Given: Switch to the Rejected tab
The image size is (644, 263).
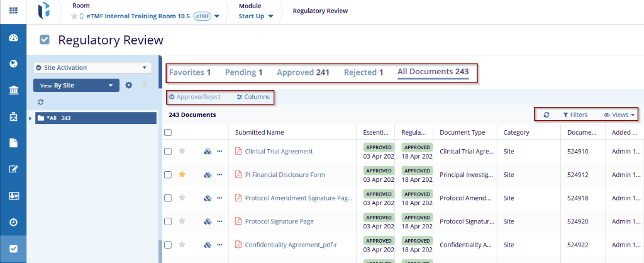Looking at the screenshot, I should point(363,72).
